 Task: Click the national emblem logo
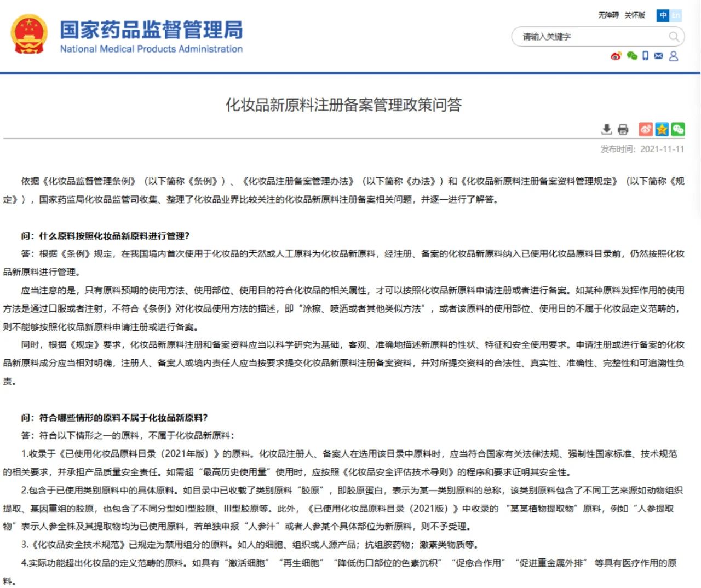point(29,34)
